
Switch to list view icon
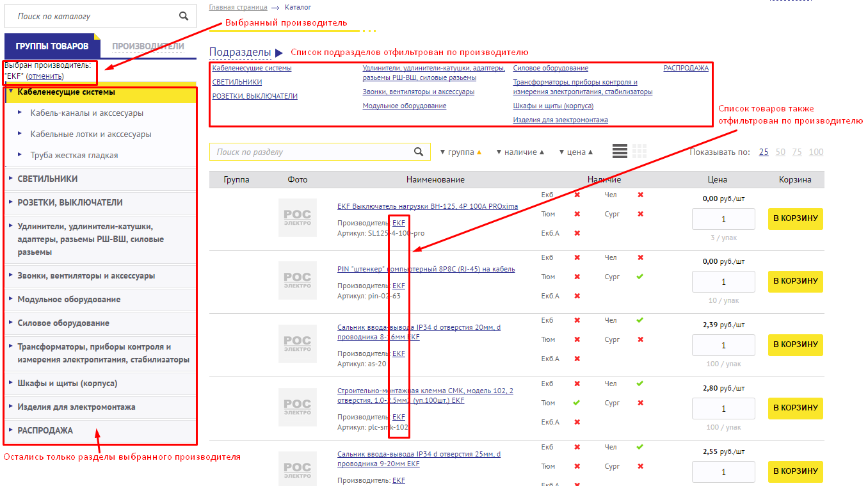tap(620, 151)
